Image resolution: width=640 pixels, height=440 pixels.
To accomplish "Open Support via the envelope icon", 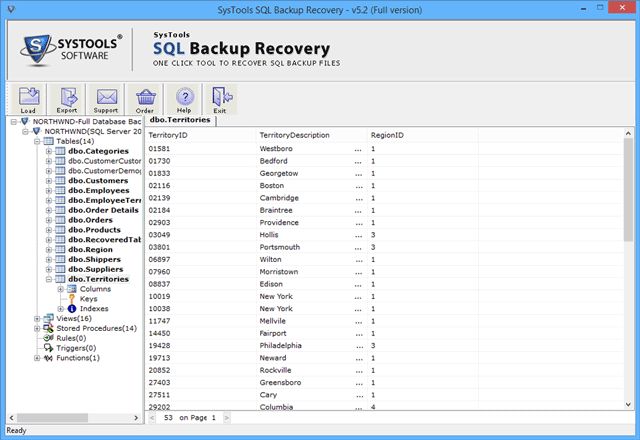I will click(107, 100).
